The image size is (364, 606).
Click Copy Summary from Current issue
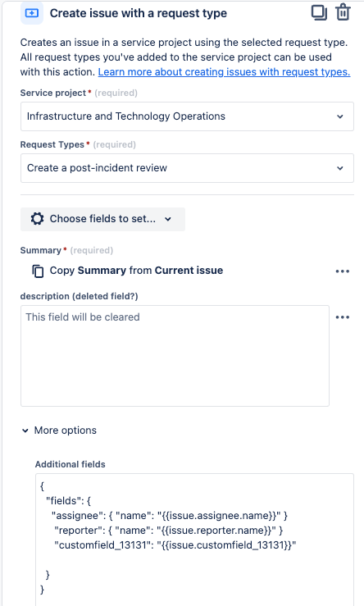point(136,271)
